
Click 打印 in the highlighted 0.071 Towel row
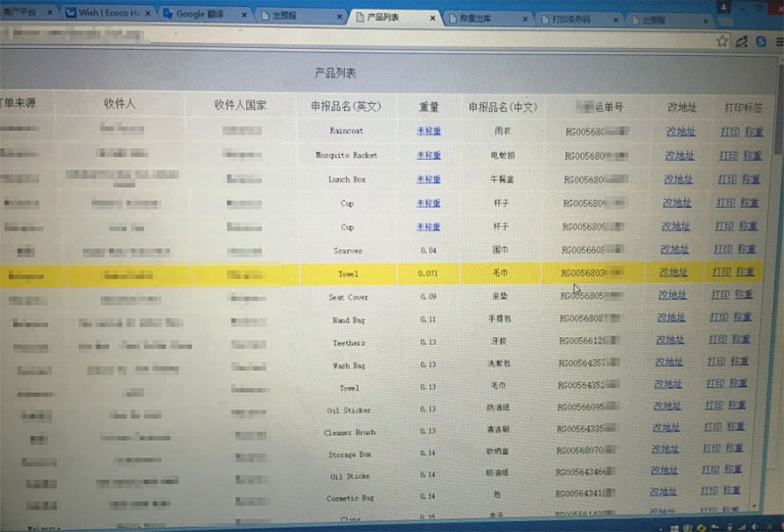pyautogui.click(x=721, y=271)
